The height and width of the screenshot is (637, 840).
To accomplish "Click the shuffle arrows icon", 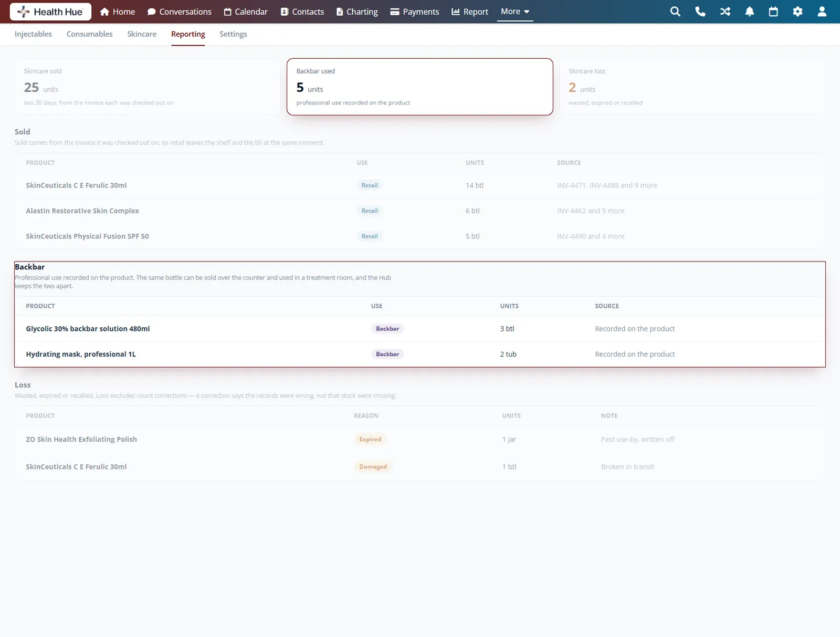I will pyautogui.click(x=725, y=12).
